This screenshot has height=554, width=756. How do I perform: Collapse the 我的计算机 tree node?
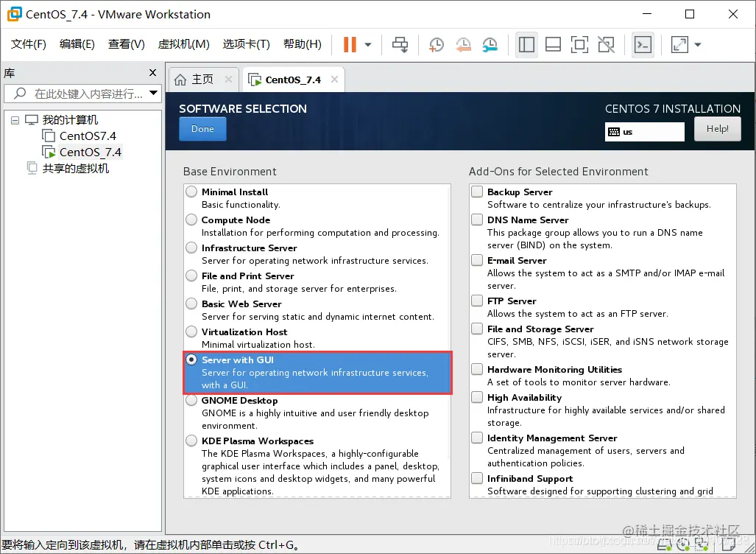tap(15, 120)
